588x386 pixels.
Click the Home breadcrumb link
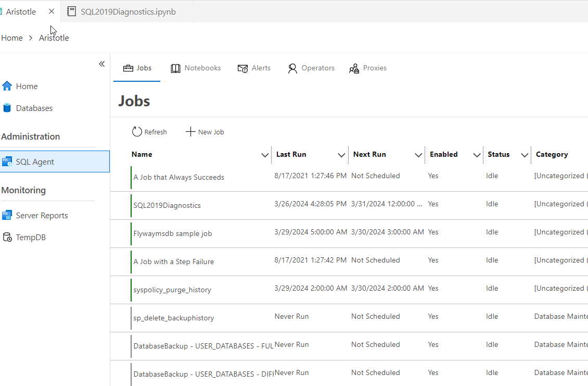(12, 38)
